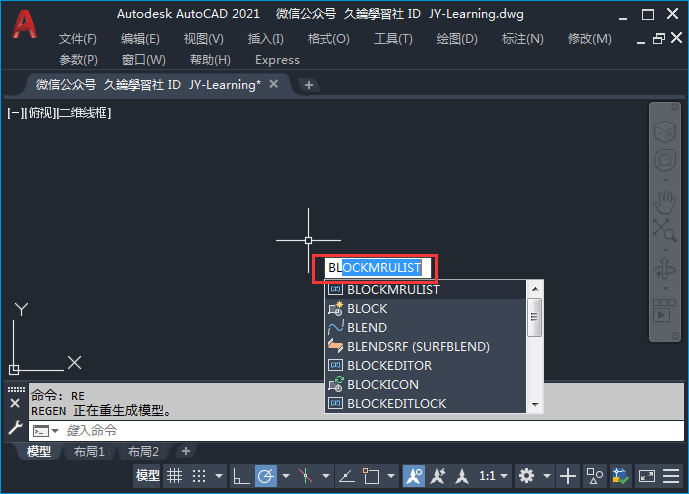Choose BLOCKEDITOR from the suggestion list
The height and width of the screenshot is (494, 689).
(425, 366)
